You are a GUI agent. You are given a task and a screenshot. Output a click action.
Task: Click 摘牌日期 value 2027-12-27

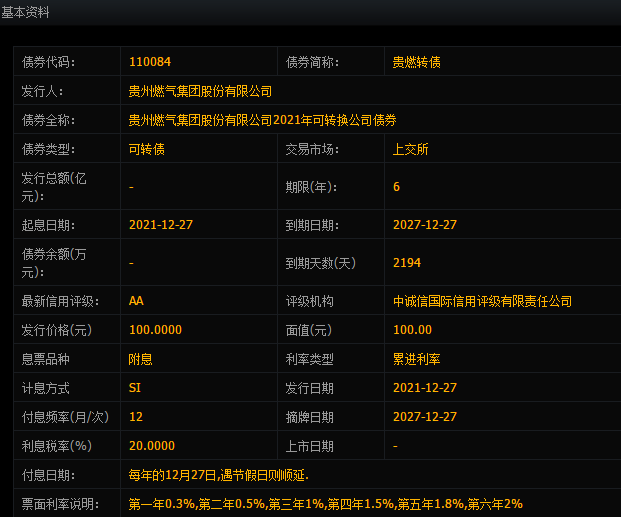tap(425, 416)
